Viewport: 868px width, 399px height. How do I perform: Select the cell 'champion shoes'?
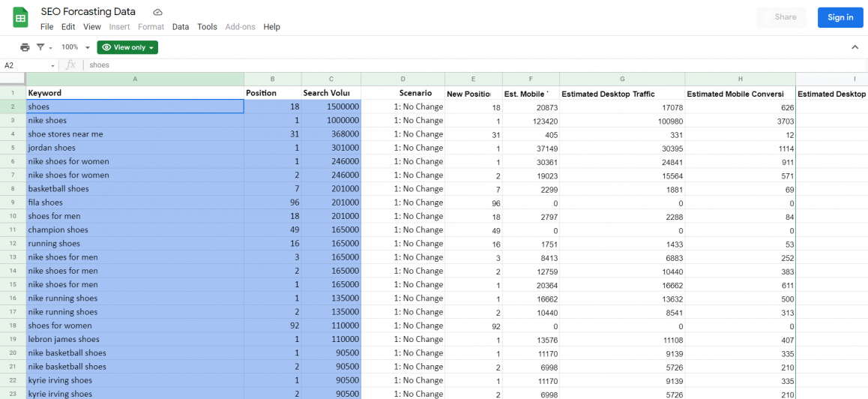coord(135,230)
